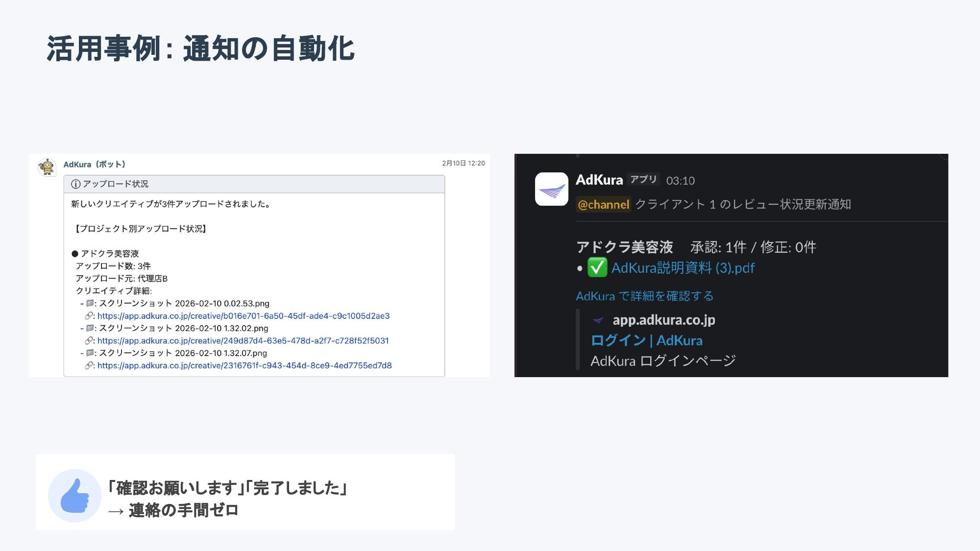Click the アプリ badge next to AdKura
The height and width of the screenshot is (551, 980).
[645, 179]
